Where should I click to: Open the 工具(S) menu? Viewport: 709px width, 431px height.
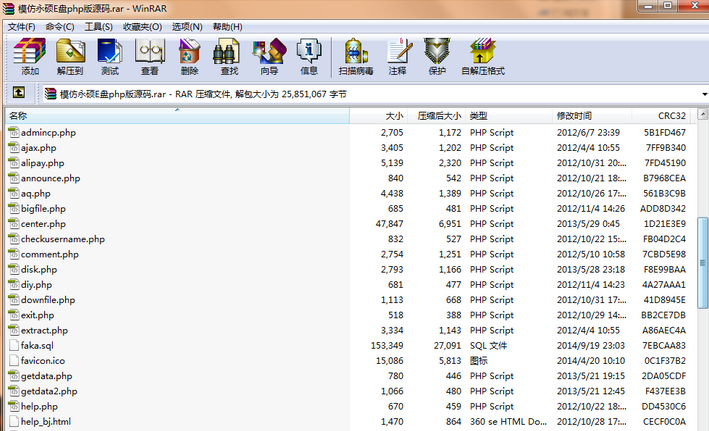pyautogui.click(x=99, y=27)
